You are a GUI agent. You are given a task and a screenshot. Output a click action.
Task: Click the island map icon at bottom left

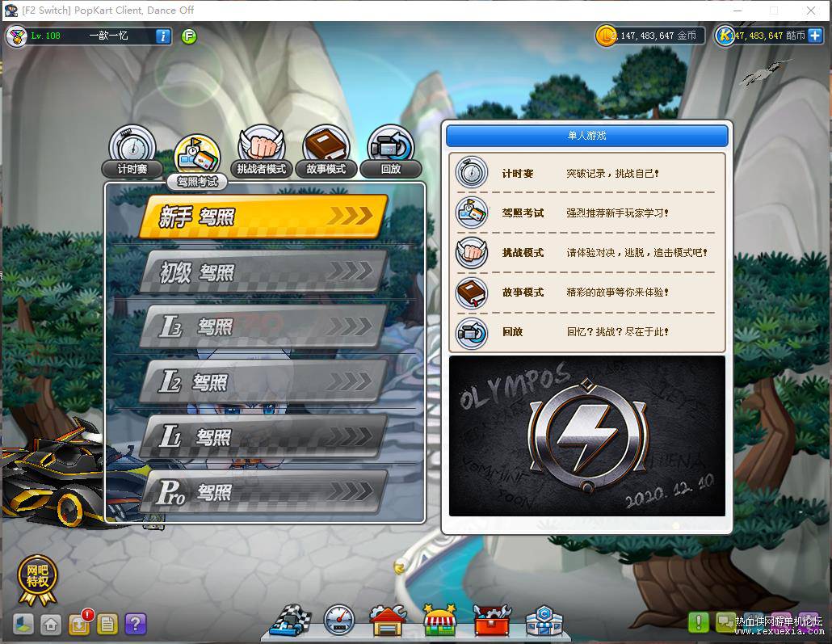click(x=23, y=625)
